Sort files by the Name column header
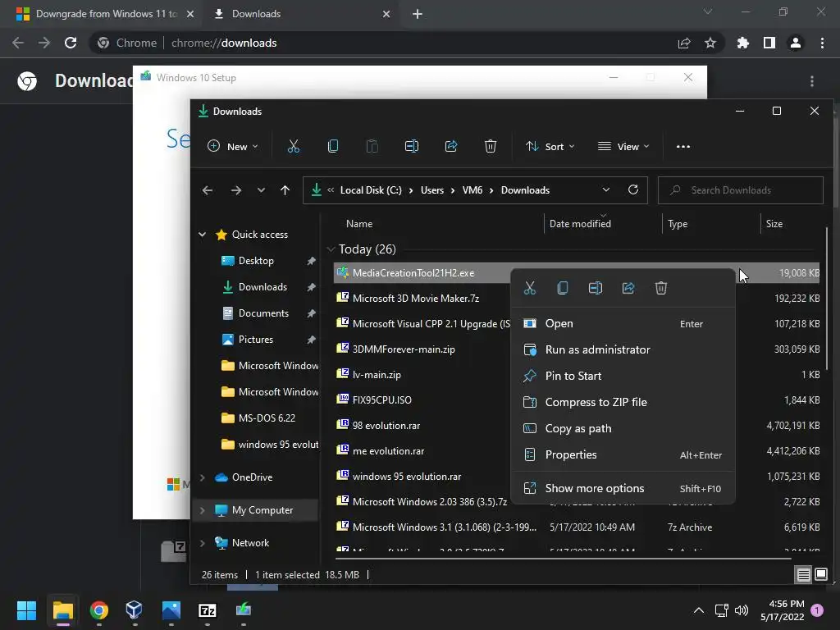 tap(359, 224)
